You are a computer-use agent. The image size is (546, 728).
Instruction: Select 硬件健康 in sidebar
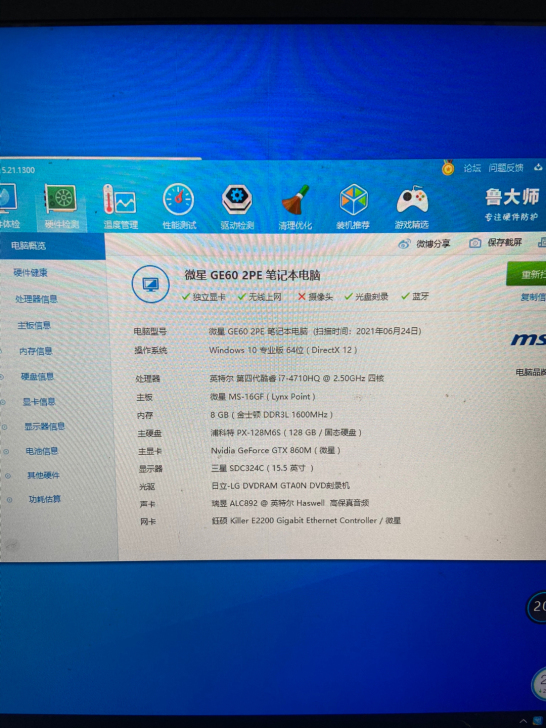[31, 273]
